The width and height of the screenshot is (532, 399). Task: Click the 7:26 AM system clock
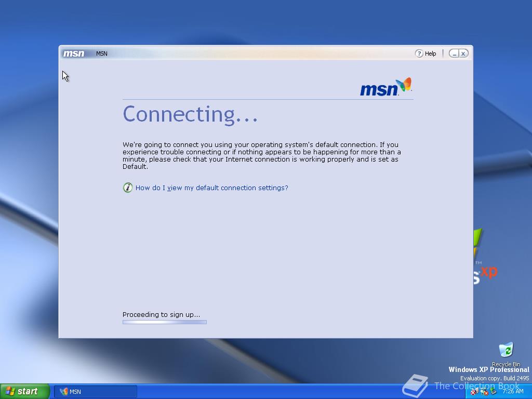[513, 391]
